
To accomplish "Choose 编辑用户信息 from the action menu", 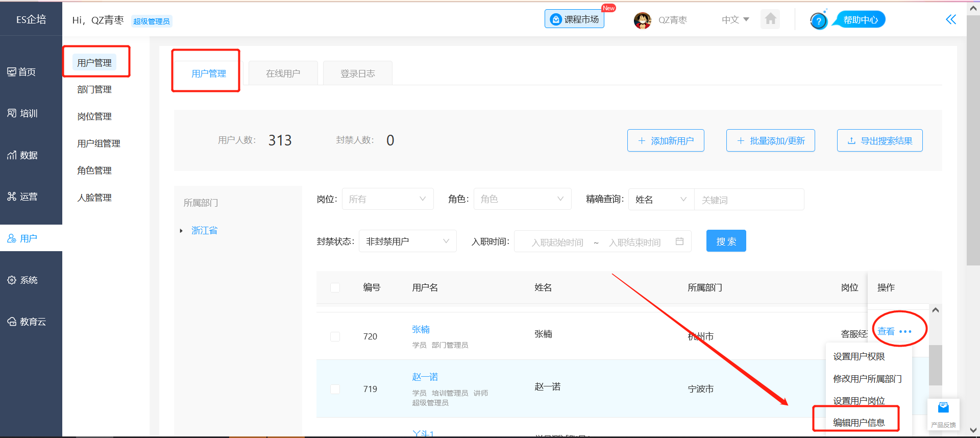I will pos(859,422).
